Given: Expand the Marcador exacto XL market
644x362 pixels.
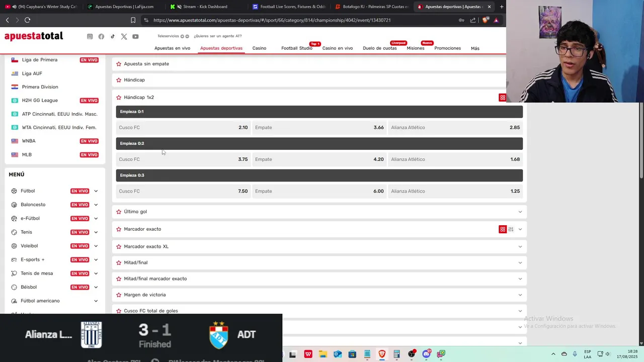Looking at the screenshot, I should (520, 246).
